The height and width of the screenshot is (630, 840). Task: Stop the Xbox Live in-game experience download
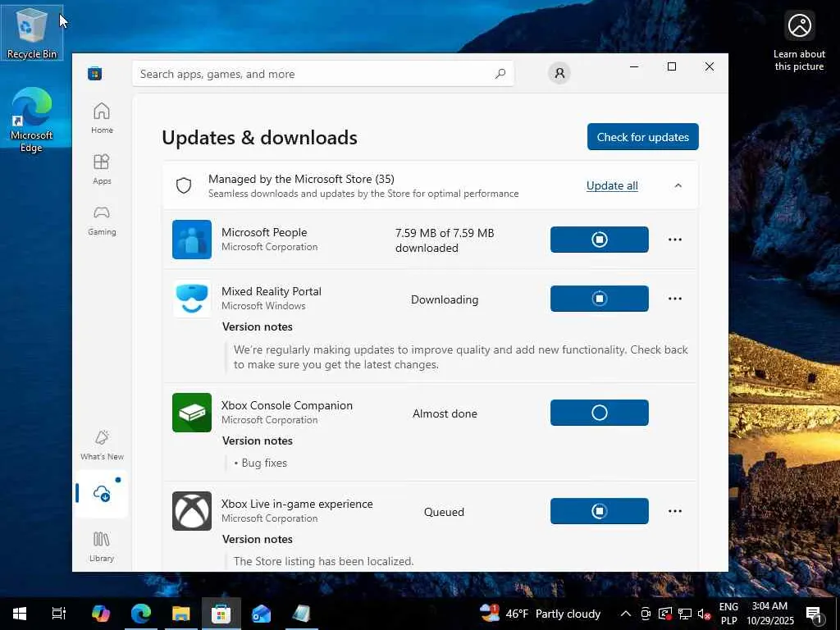pos(599,511)
